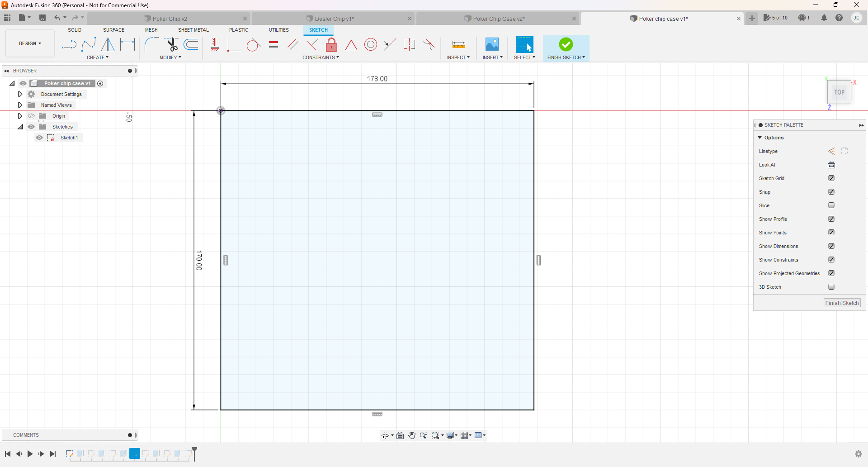Apply the Equal constraint

(x=274, y=44)
